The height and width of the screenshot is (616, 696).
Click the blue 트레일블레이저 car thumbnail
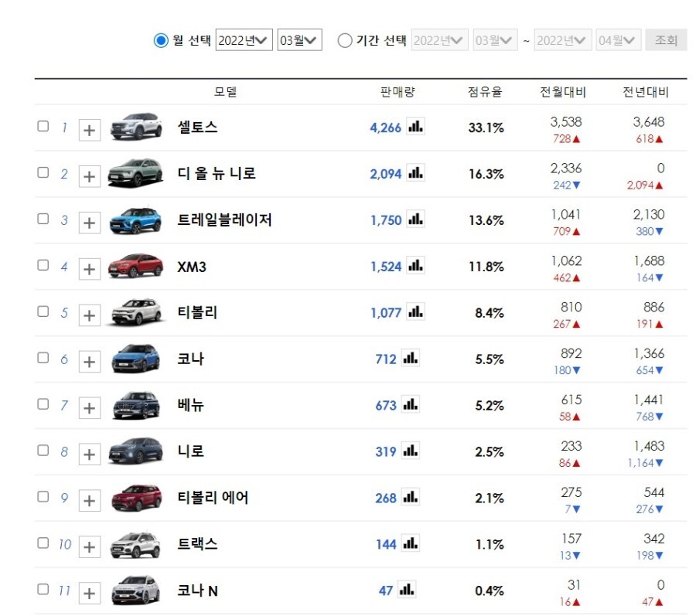pyautogui.click(x=136, y=220)
